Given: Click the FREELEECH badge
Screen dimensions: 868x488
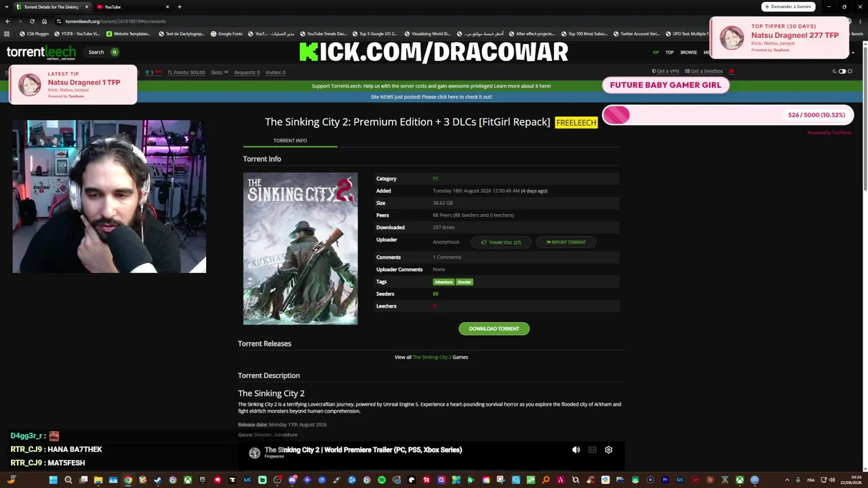Looking at the screenshot, I should 576,123.
